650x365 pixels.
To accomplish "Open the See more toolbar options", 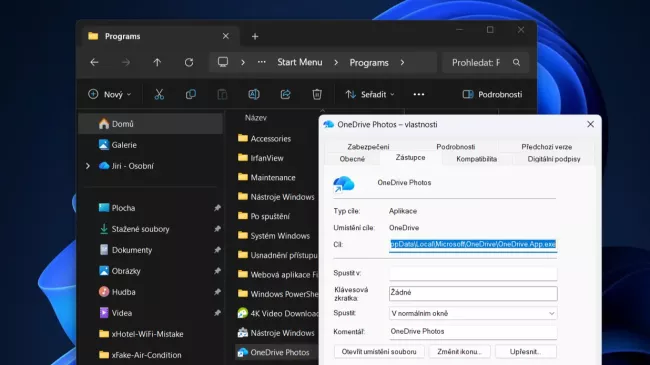I will 419,95.
